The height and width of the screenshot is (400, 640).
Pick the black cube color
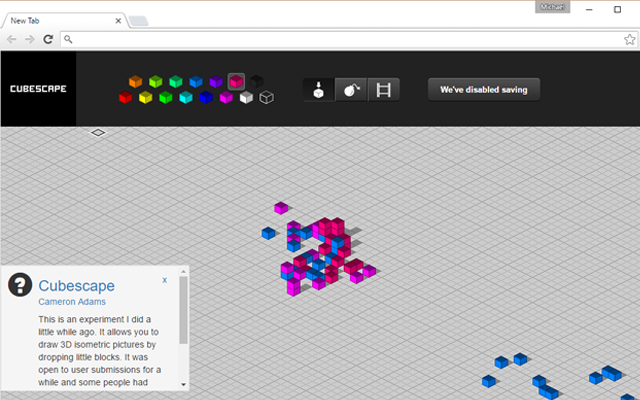click(256, 81)
